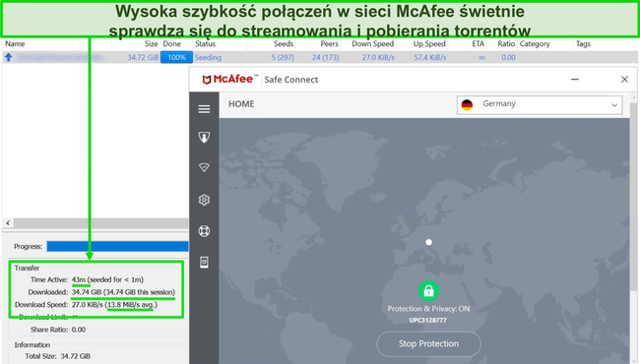Click the Stop Protection button

tap(428, 343)
